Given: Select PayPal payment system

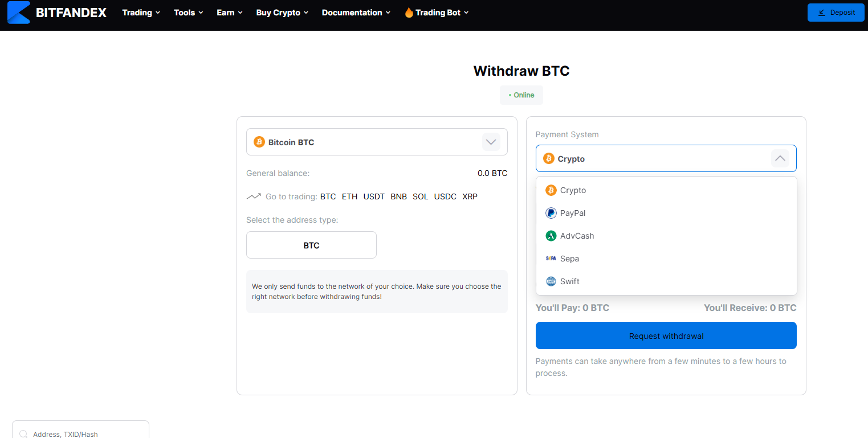Looking at the screenshot, I should 666,213.
